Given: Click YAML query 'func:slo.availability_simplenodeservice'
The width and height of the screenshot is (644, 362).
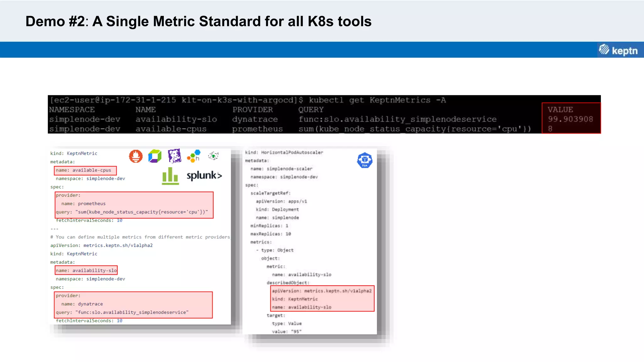Looking at the screenshot, I should coord(122,312).
